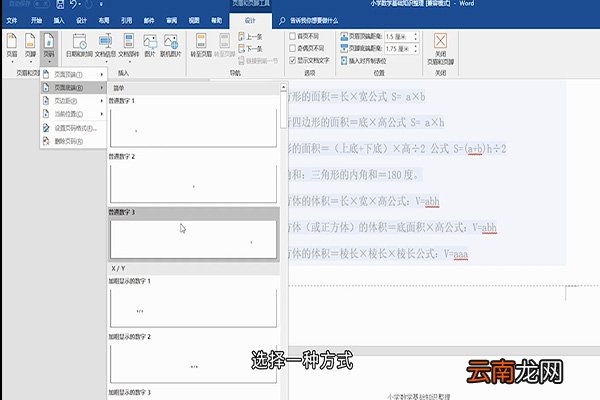Toggle Show Document Text (显示文档文字) checkbox
The height and width of the screenshot is (400, 600).
click(x=292, y=60)
